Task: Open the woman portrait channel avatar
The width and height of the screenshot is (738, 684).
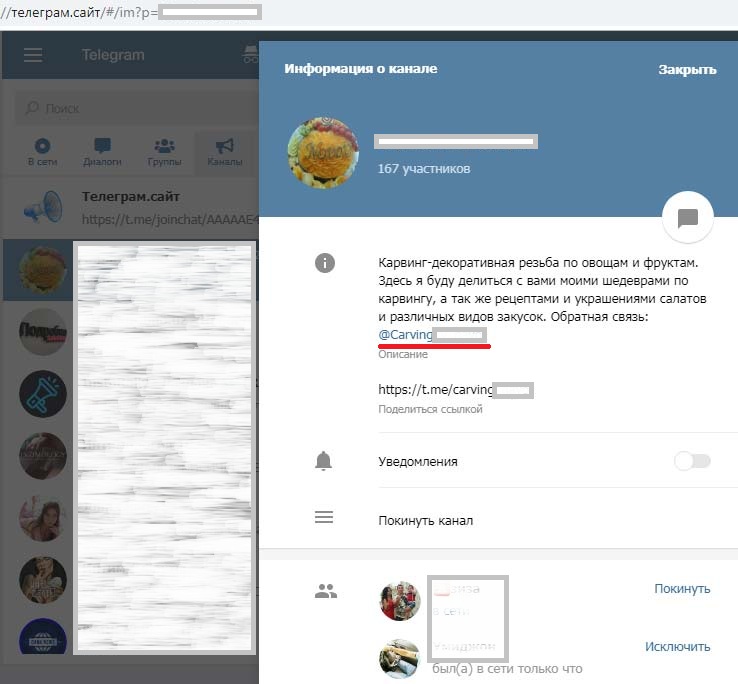Action: pos(43,518)
